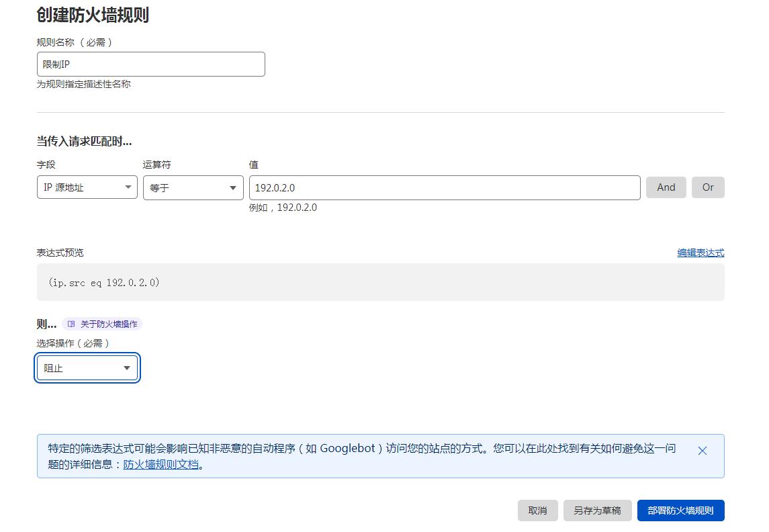Follow the 防火墙规则文档 link

click(x=161, y=464)
